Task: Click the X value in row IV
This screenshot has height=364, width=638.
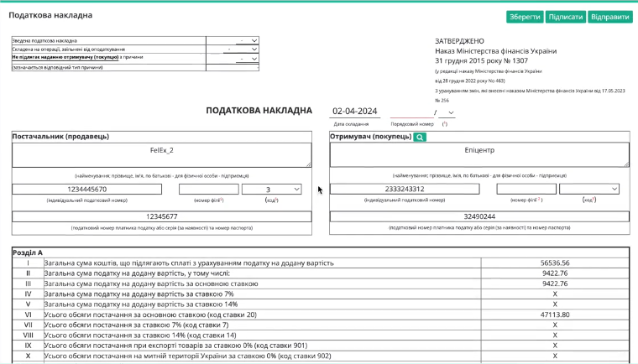Action: pos(555,294)
